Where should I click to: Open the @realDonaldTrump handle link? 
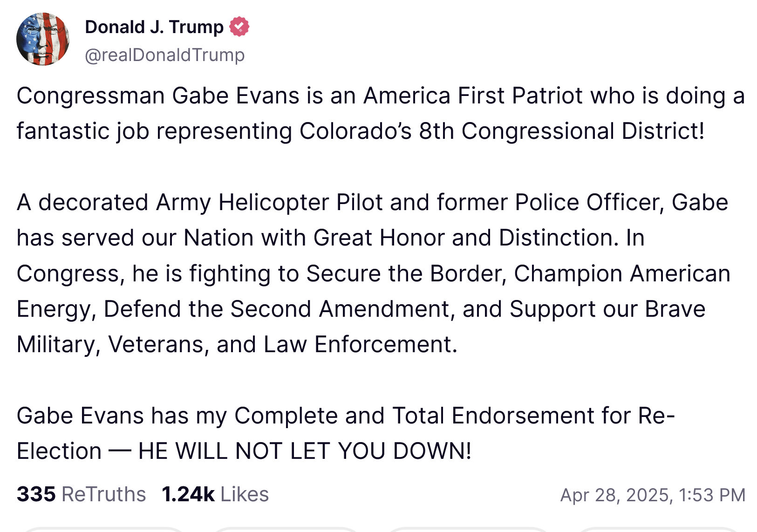[164, 55]
